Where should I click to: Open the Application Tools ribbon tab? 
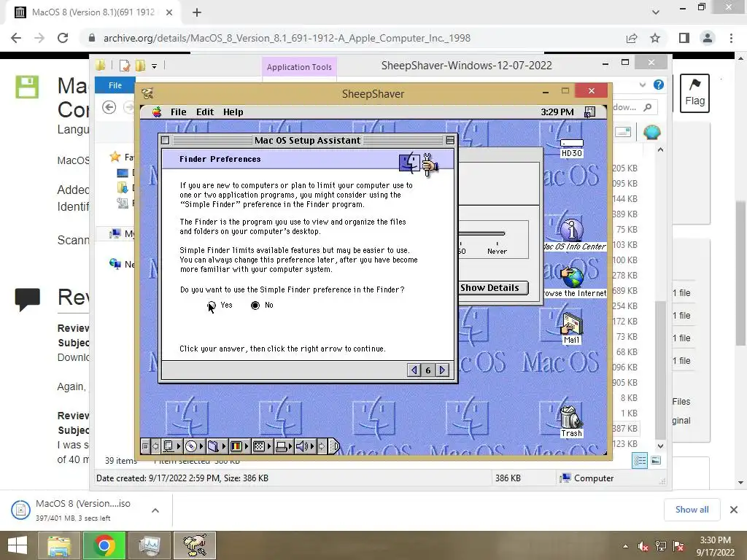(299, 67)
